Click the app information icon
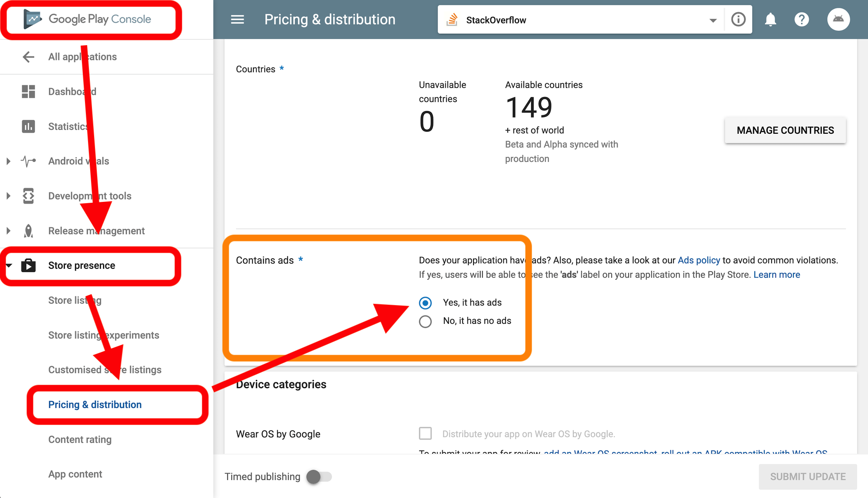The width and height of the screenshot is (868, 498). pos(738,20)
